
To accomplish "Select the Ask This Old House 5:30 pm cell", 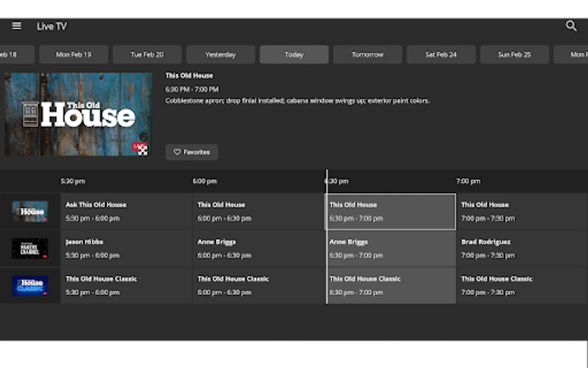I will point(127,211).
